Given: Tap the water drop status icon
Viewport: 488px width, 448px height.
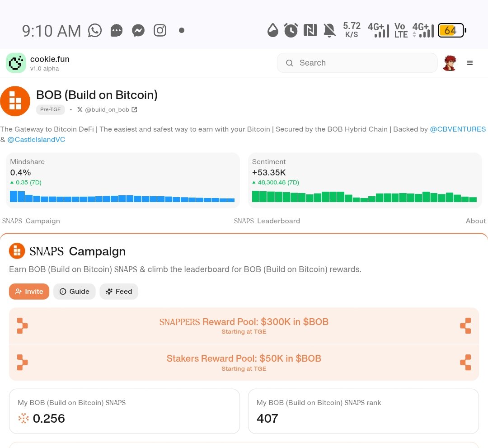Looking at the screenshot, I should pyautogui.click(x=272, y=30).
